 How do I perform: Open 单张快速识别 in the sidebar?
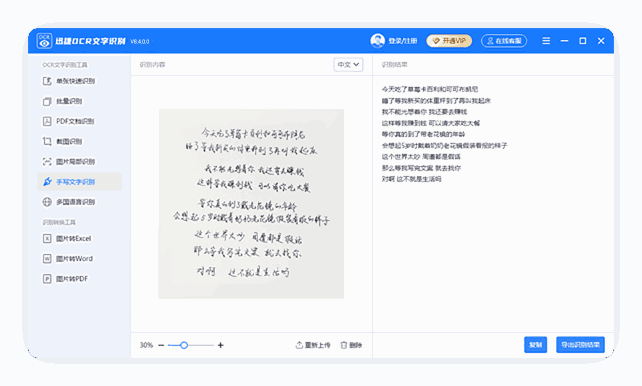tap(69, 81)
